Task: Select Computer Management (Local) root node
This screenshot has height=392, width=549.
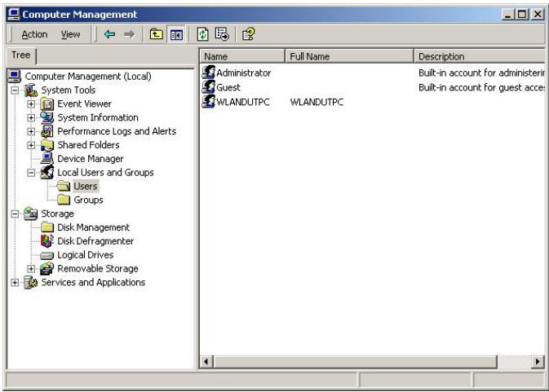Action: [88, 77]
